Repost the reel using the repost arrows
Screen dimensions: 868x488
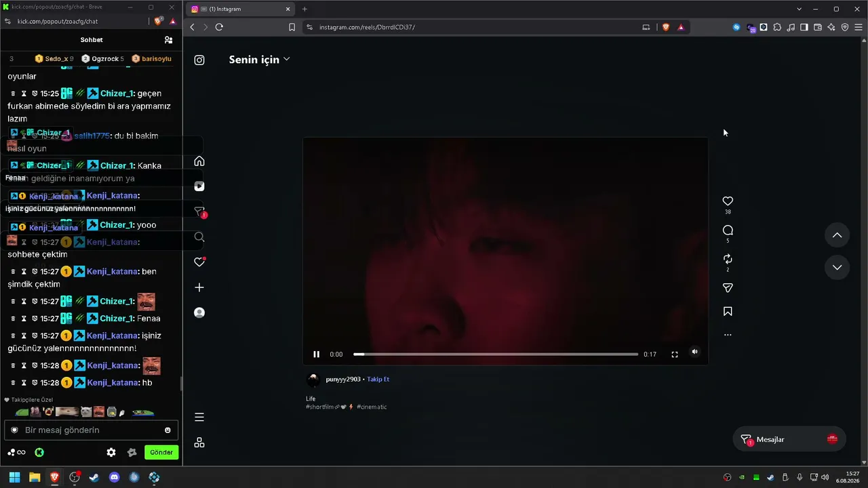(728, 259)
